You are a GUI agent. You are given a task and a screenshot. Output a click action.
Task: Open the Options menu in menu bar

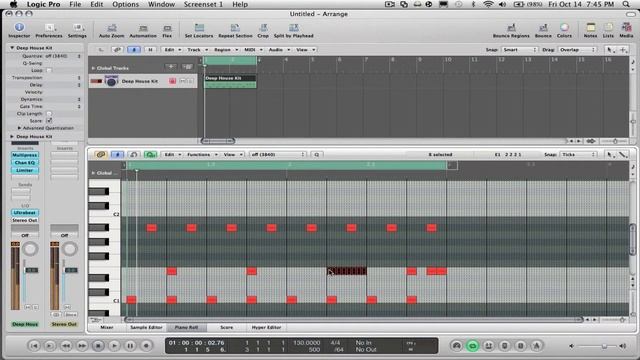tap(125, 4)
